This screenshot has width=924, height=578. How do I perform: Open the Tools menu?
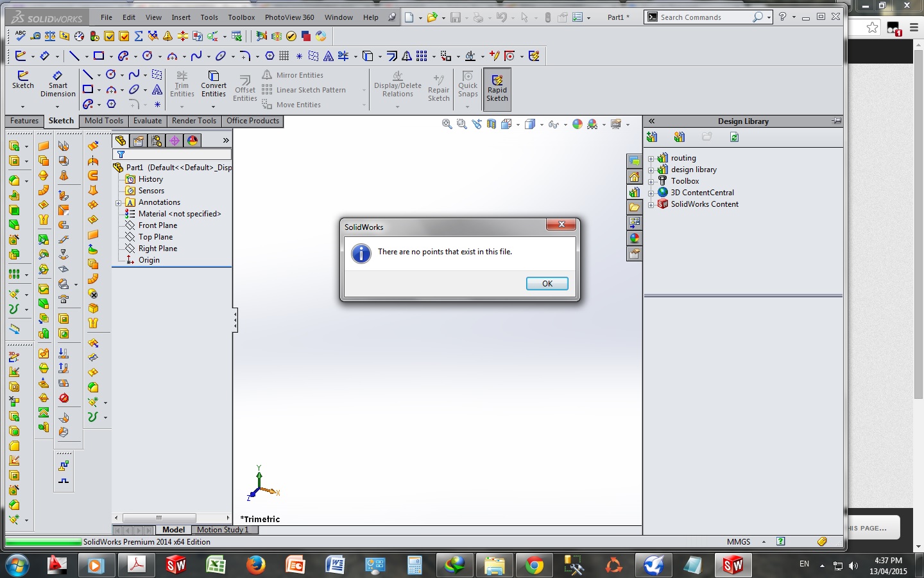coord(209,17)
